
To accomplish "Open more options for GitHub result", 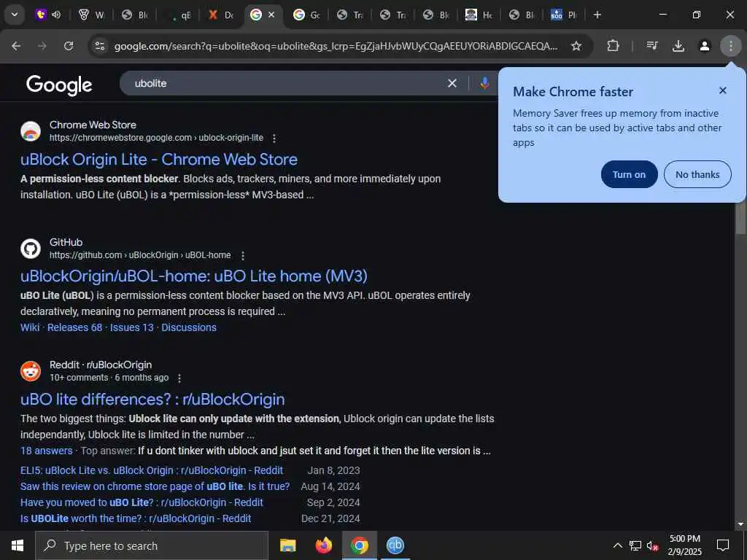I will click(242, 256).
